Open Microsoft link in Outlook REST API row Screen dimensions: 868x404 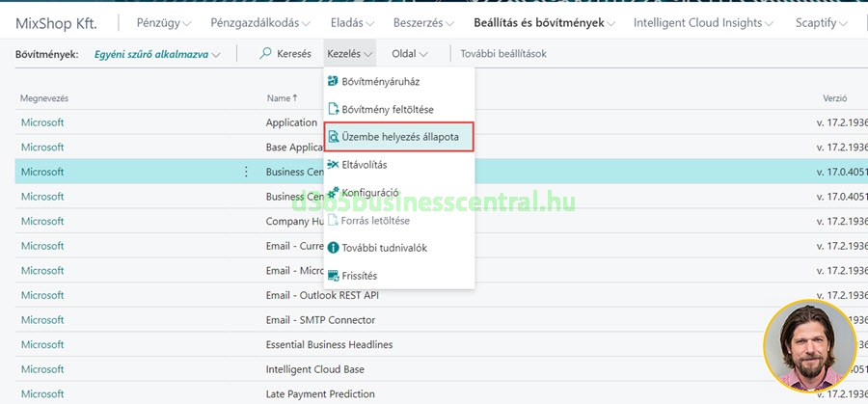tap(42, 295)
